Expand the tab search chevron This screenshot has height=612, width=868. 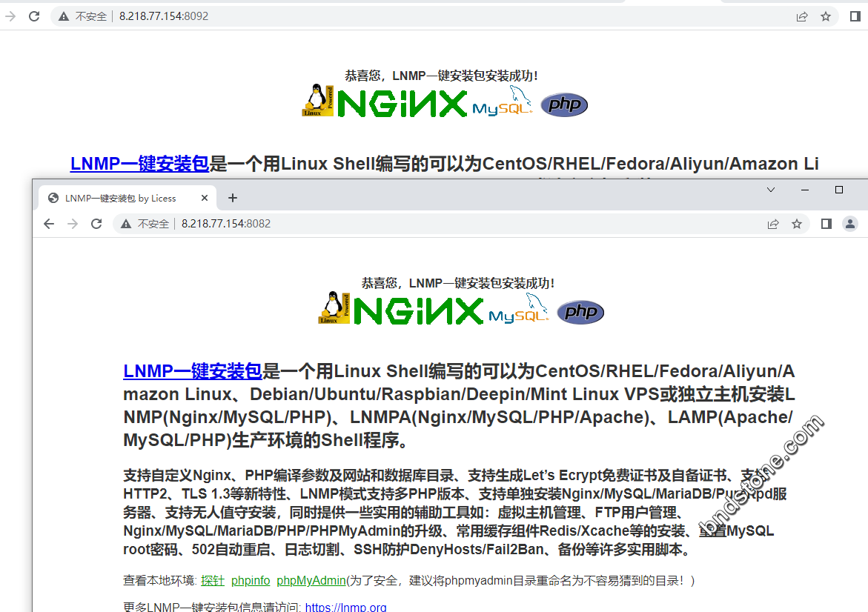771,190
